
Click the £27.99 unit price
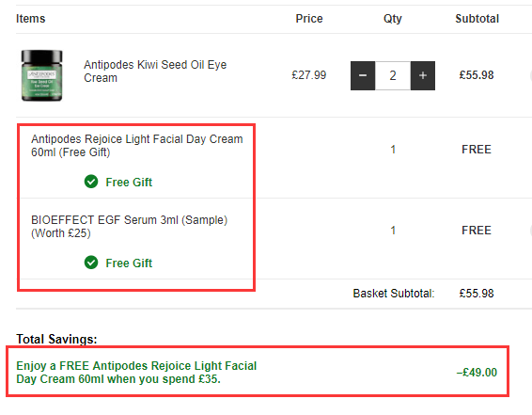click(x=308, y=74)
